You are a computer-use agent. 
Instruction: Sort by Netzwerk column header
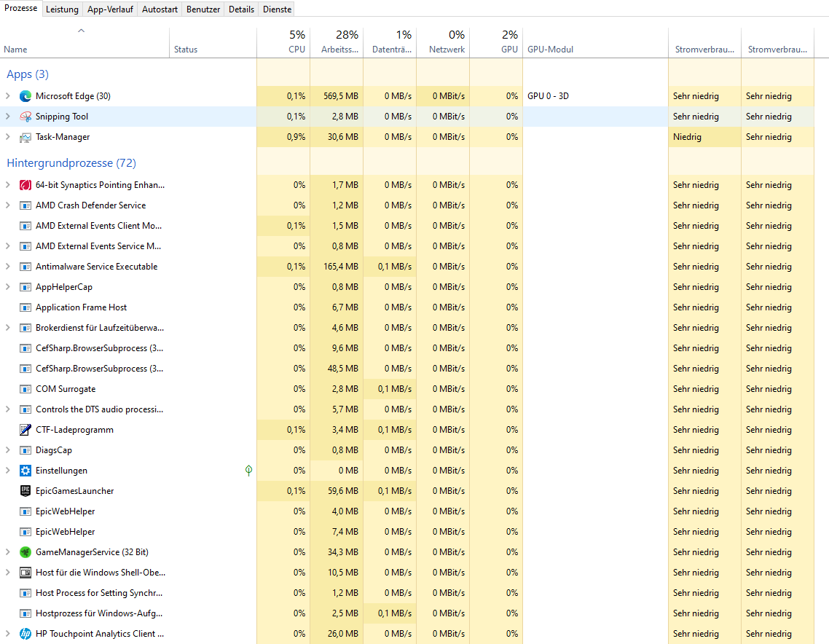443,42
